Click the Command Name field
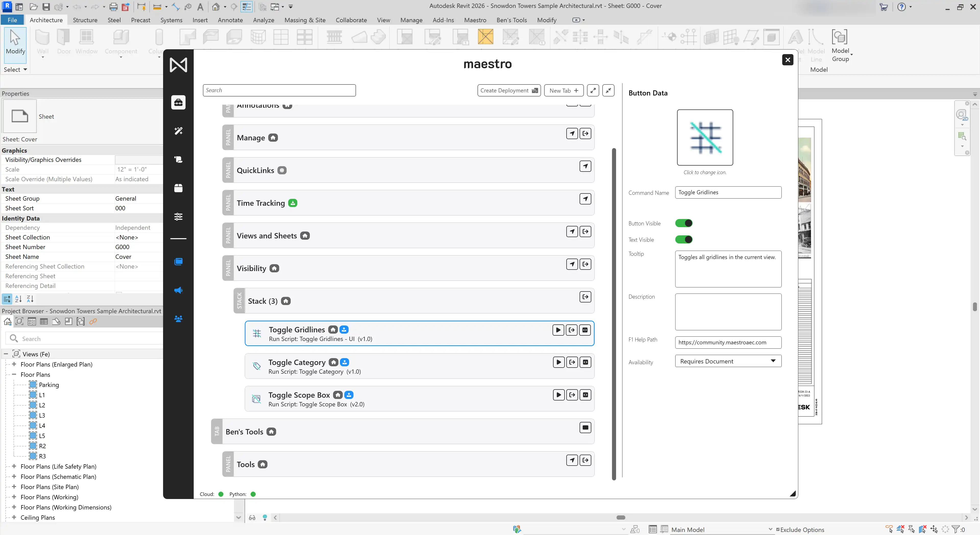980x535 pixels. 728,192
